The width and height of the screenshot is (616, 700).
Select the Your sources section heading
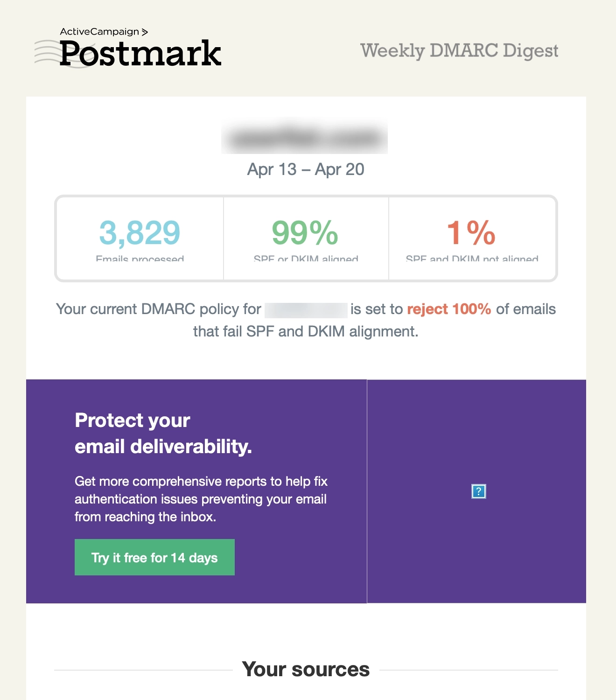point(306,669)
